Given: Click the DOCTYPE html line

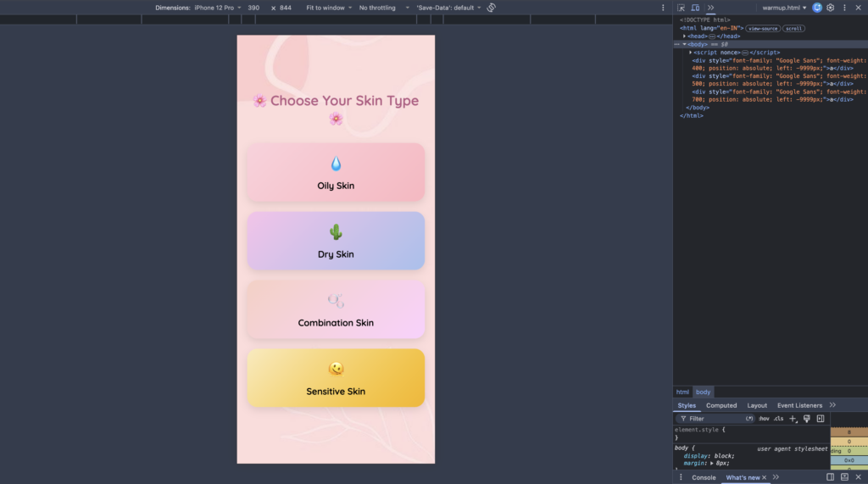Looking at the screenshot, I should click(x=704, y=20).
